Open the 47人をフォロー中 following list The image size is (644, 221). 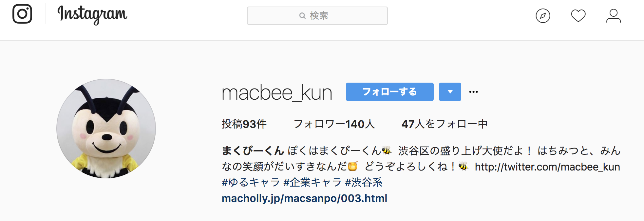[445, 124]
